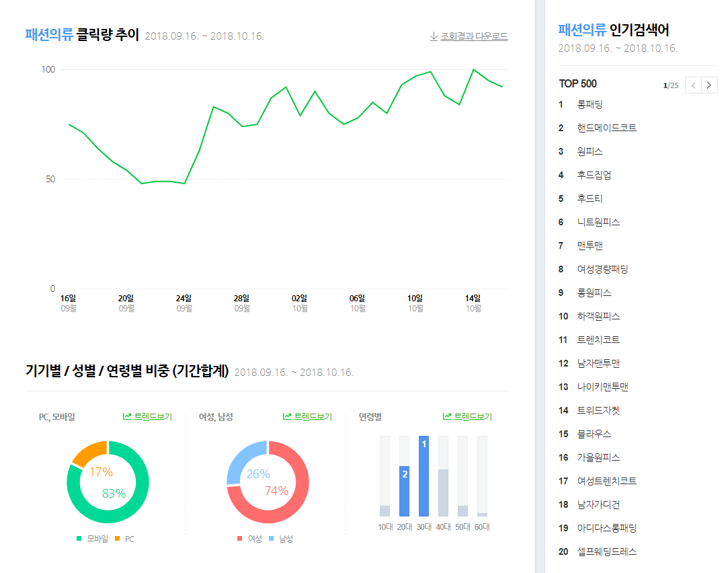Select keyword 가을원피스
This screenshot has height=573, width=728.
coord(598,457)
